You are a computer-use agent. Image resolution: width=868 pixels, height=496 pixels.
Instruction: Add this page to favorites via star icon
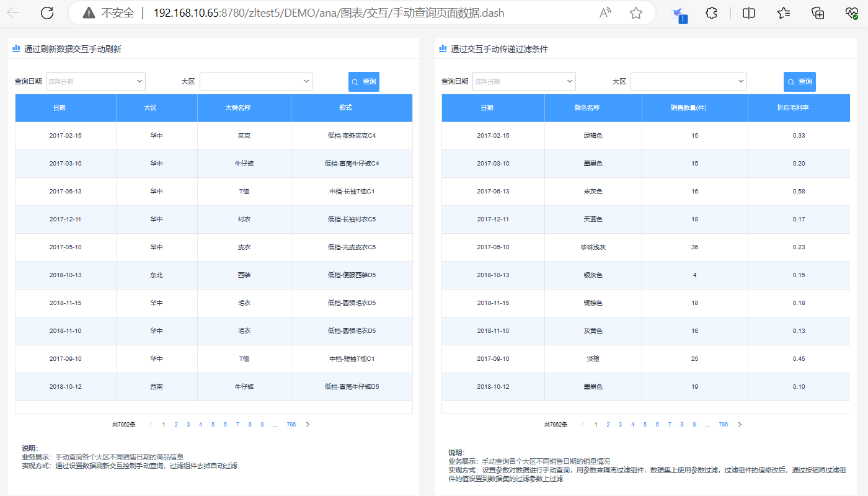pos(782,12)
